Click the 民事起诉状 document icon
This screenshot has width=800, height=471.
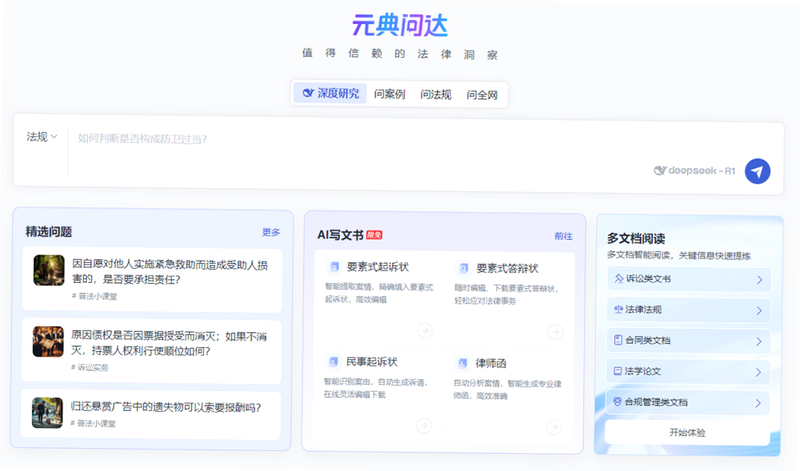(x=333, y=361)
